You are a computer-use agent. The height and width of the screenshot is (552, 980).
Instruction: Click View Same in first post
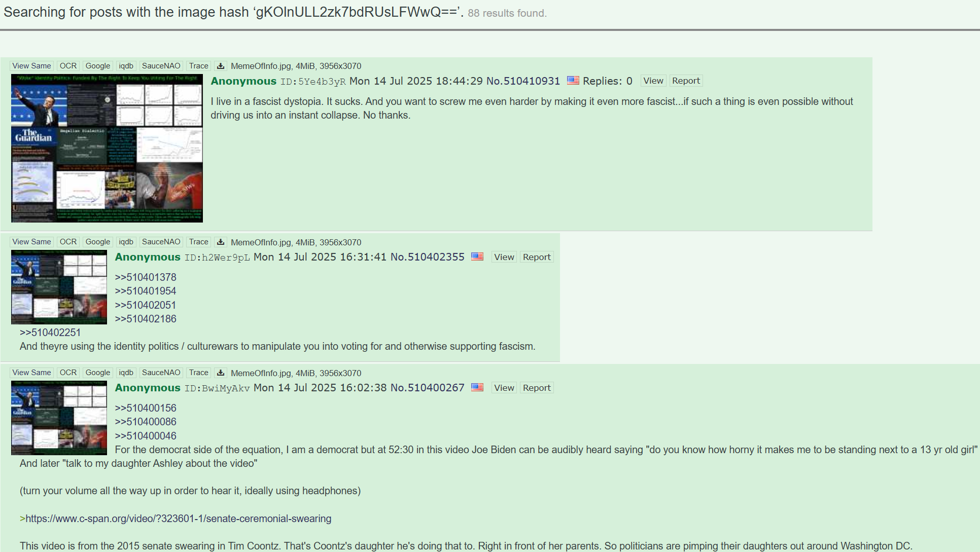coord(31,66)
